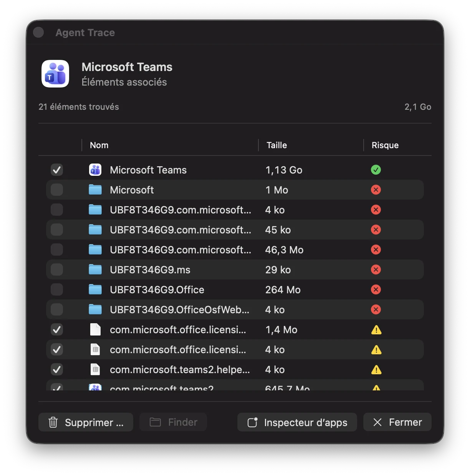This screenshot has height=476, width=470.
Task: Check the box for the 45 ko UBF8T346G9 folder
Action: click(x=57, y=230)
